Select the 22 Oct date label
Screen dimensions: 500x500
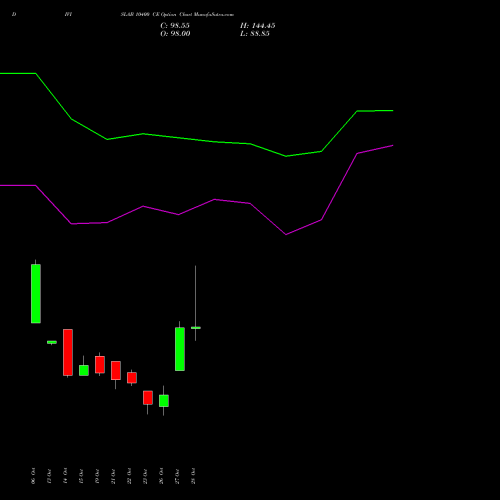tap(129, 476)
